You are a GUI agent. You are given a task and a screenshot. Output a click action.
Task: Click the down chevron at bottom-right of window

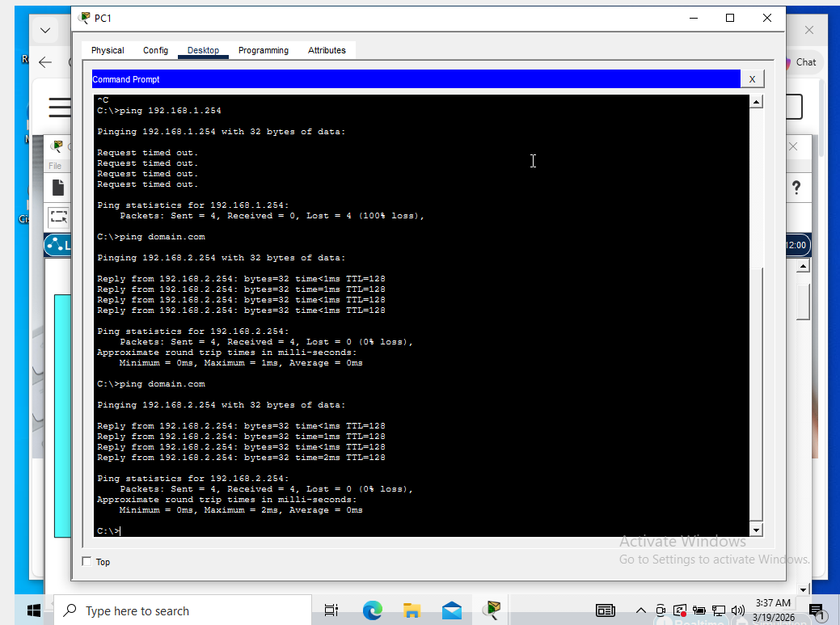[802, 588]
